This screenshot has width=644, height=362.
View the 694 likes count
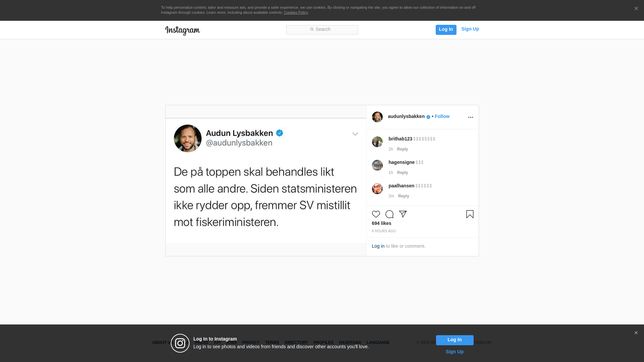point(381,224)
